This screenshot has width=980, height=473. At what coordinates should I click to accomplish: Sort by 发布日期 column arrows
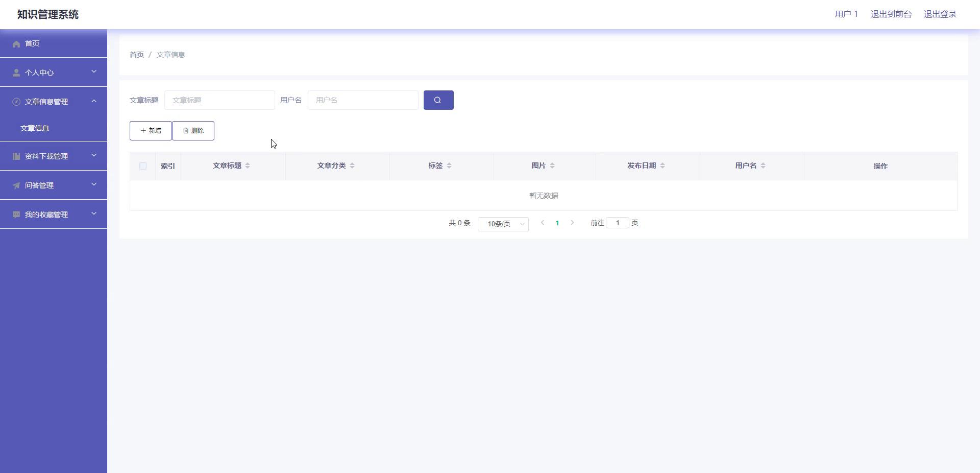[663, 165]
